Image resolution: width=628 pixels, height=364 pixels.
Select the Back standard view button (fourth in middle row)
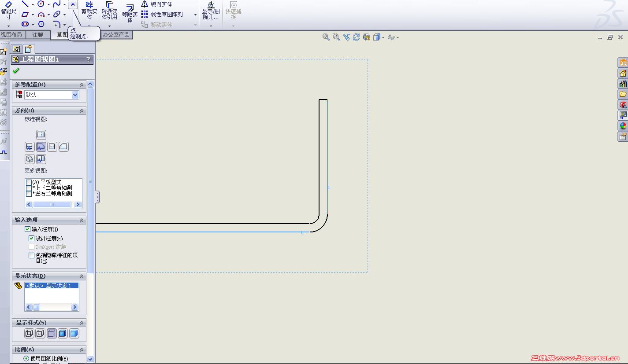pos(63,147)
